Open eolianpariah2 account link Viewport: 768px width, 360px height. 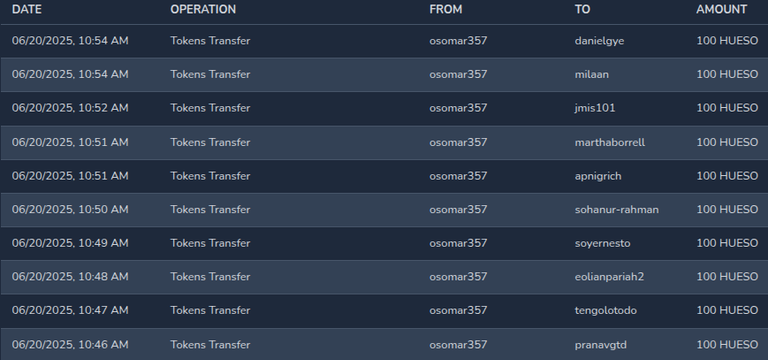coord(609,277)
